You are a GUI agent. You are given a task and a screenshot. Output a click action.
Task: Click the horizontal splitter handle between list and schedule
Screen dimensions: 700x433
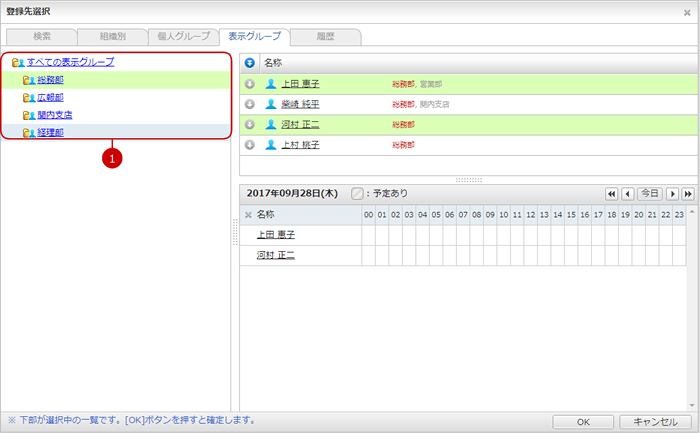click(468, 180)
